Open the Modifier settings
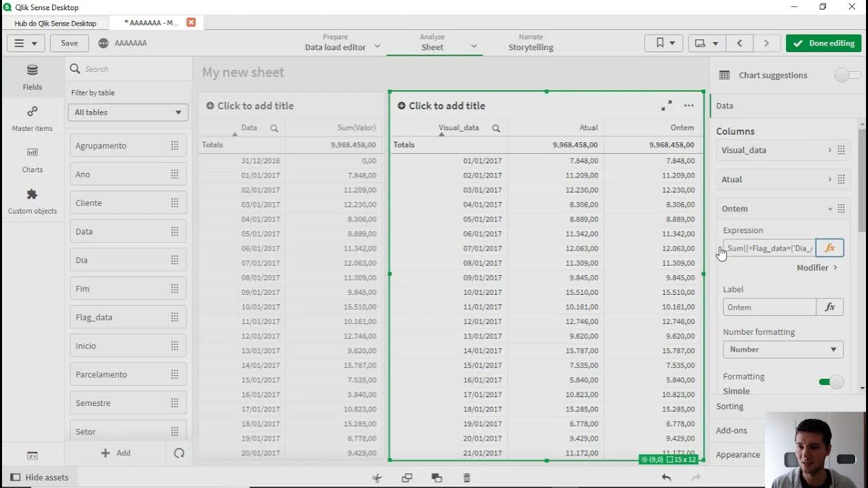Screen dimensions: 868x488 click(x=817, y=268)
